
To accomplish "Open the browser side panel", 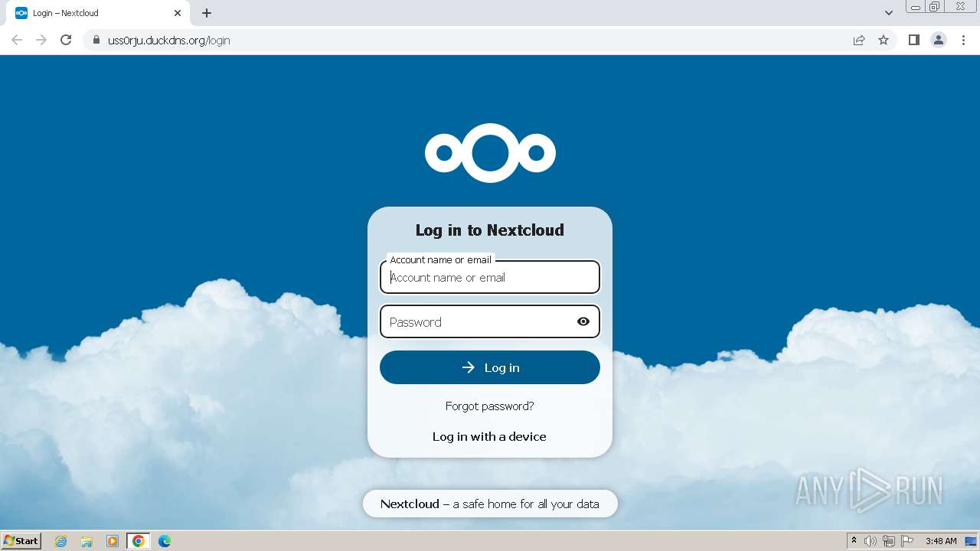I will point(914,40).
